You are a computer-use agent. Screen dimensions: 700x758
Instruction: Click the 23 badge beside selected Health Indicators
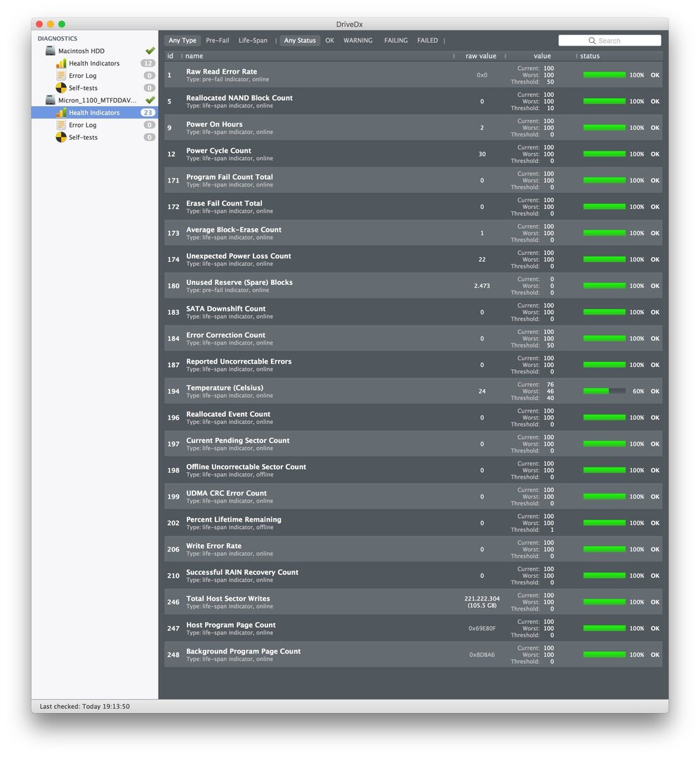point(148,112)
